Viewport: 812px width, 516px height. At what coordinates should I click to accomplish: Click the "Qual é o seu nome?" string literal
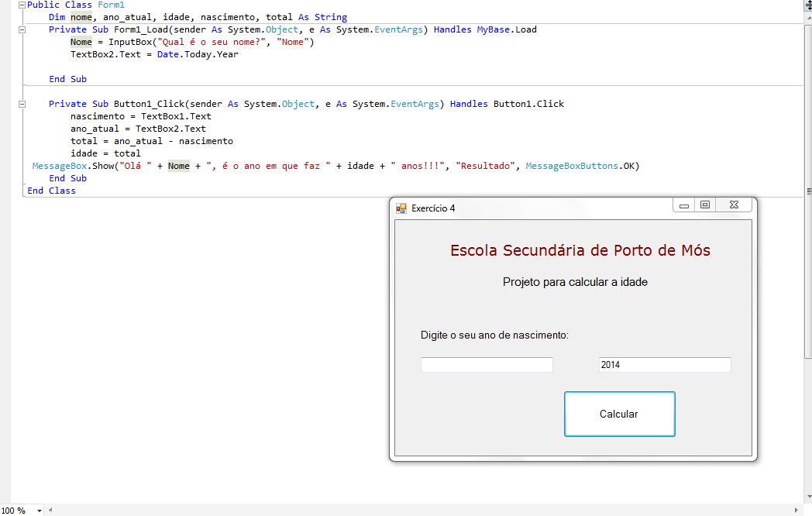coord(212,42)
